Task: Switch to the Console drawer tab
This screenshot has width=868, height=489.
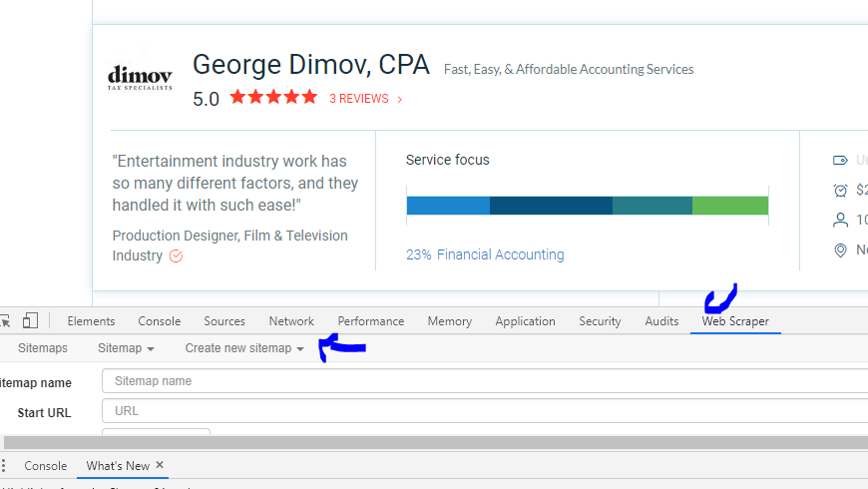Action: (x=45, y=466)
